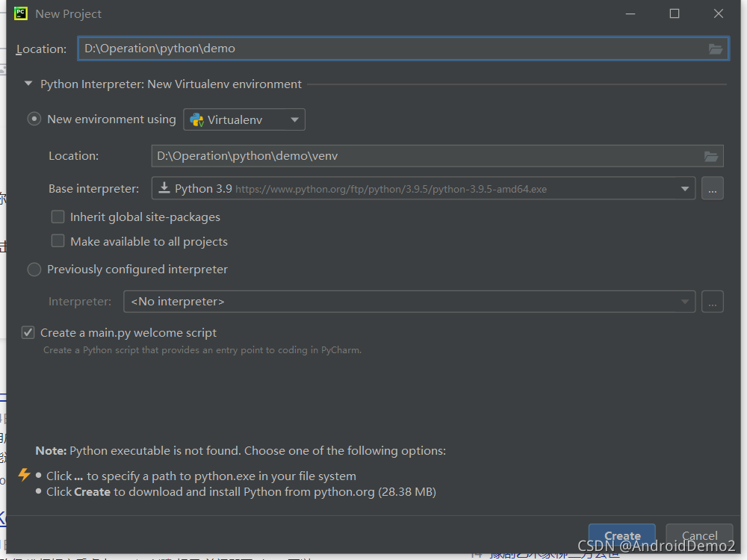This screenshot has width=747, height=560.
Task: Open the Base interpreter dropdown arrow
Action: pos(684,189)
